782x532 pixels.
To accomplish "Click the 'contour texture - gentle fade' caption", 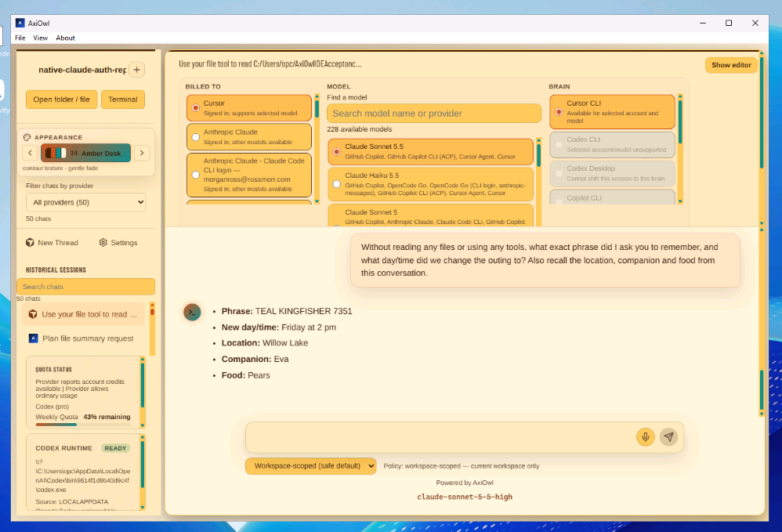I will [60, 168].
